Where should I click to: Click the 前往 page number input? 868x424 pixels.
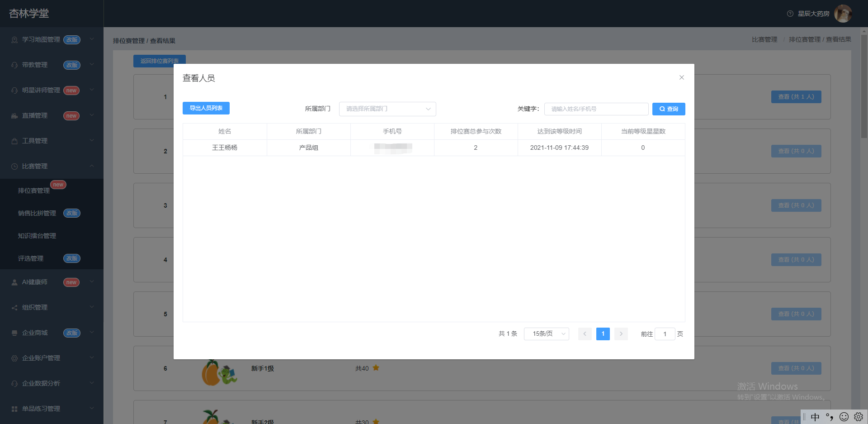(x=665, y=334)
